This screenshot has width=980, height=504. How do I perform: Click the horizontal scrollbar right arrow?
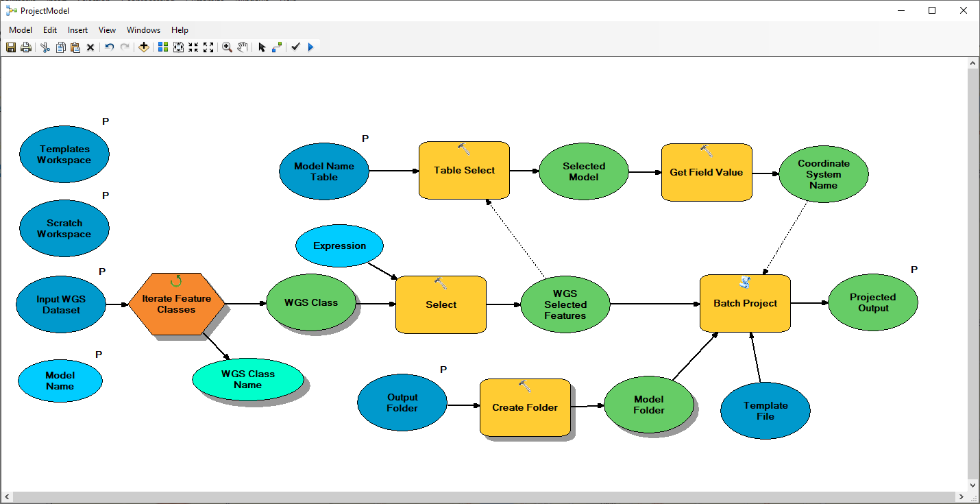pos(961,496)
